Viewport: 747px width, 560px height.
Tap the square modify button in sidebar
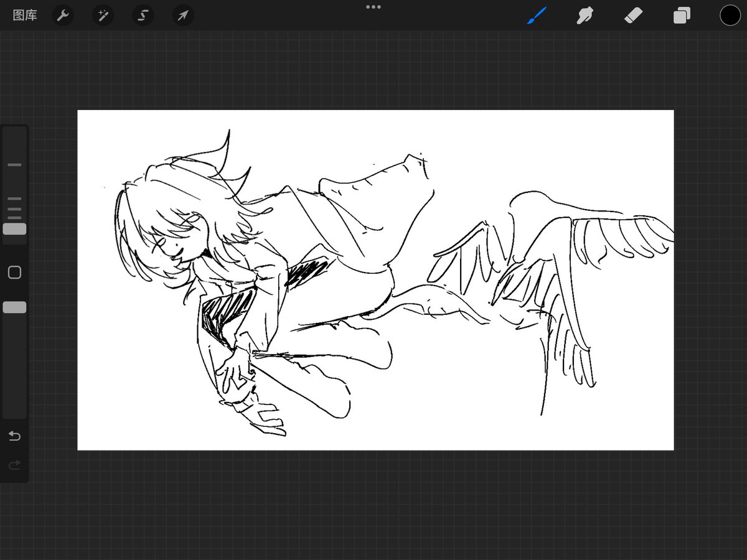pyautogui.click(x=14, y=273)
